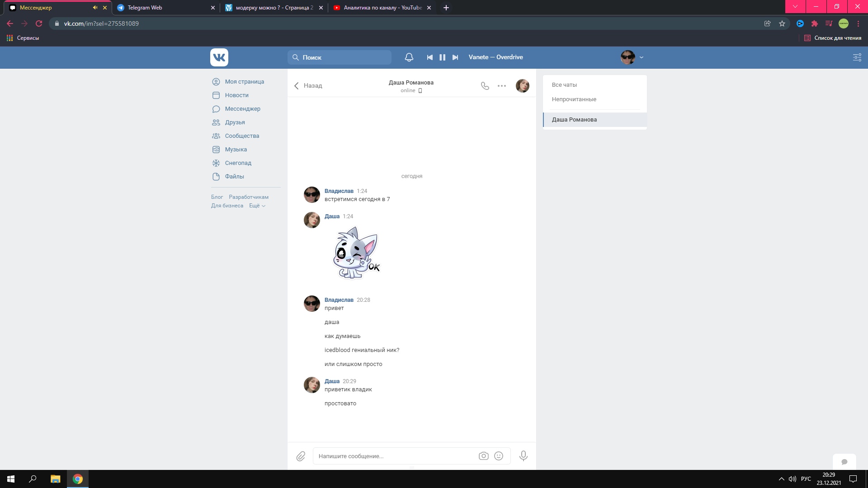Open the three dots chat actions menu

tap(502, 86)
